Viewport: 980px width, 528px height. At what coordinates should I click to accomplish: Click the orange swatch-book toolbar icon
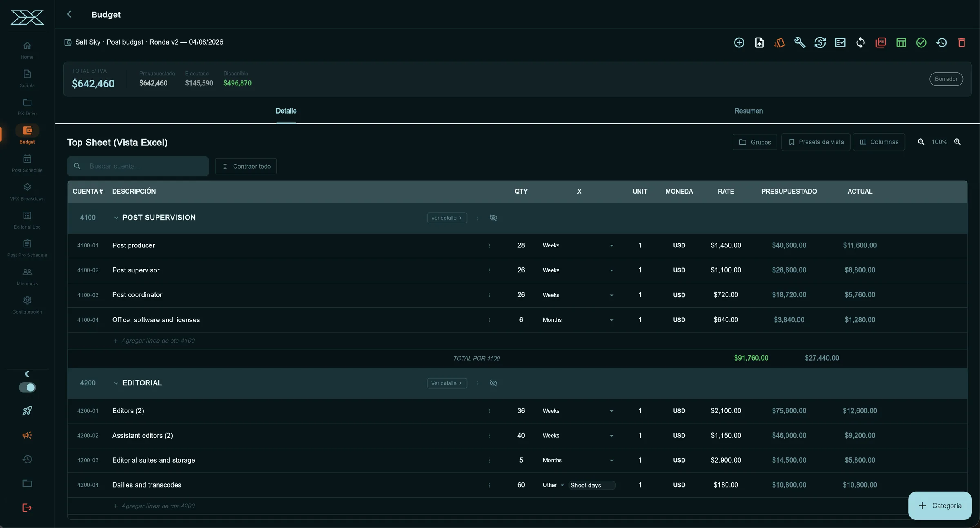point(780,42)
